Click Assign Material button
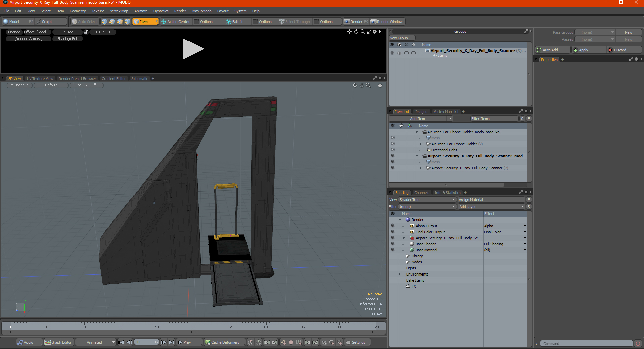Screen dimensions: 644x349 (491, 200)
